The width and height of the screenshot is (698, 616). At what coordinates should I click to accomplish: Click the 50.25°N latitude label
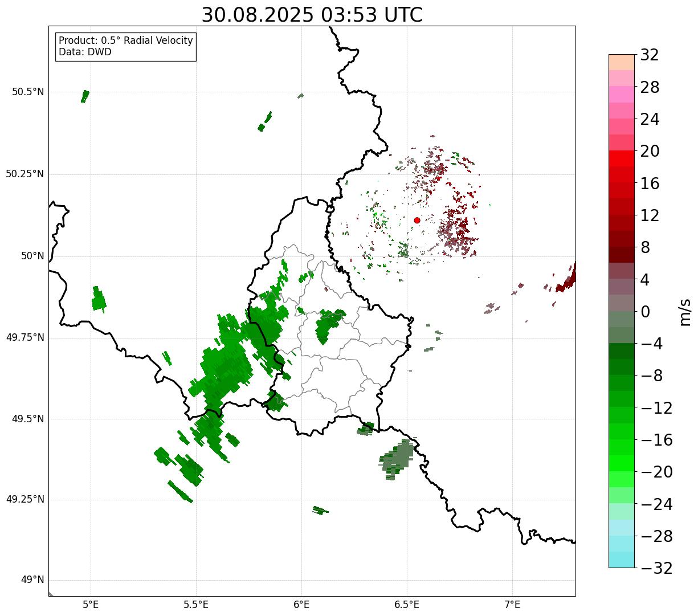click(x=25, y=174)
